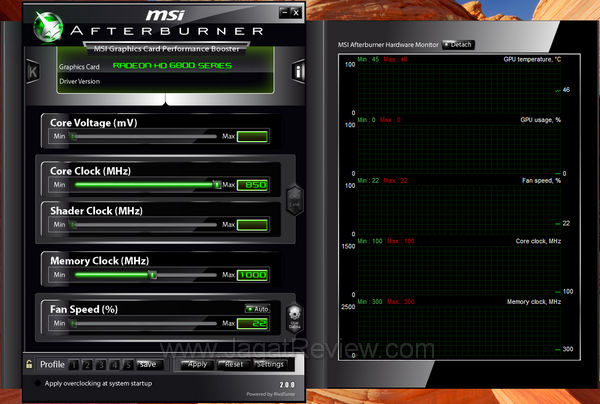Enable Apply overclocking at system startup
The image size is (600, 404).
point(39,383)
